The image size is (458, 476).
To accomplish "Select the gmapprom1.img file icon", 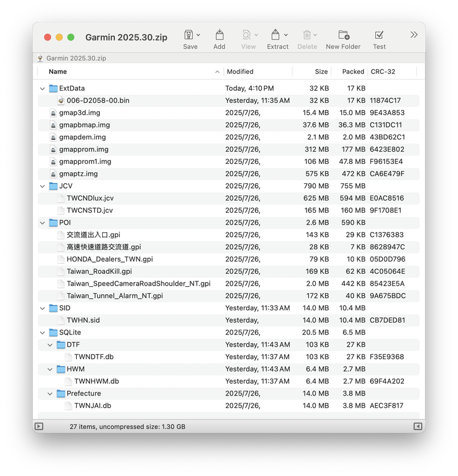I will (x=53, y=162).
